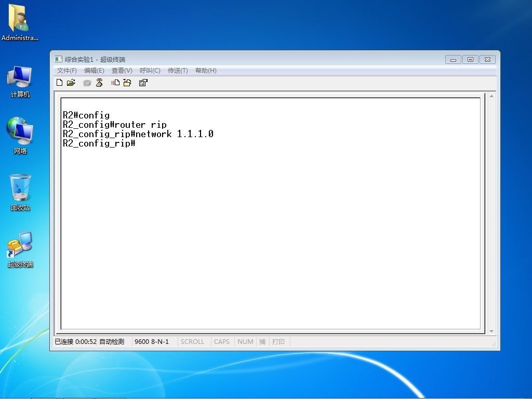This screenshot has height=399, width=532.
Task: Close the 超级终端 window
Action: click(487, 60)
